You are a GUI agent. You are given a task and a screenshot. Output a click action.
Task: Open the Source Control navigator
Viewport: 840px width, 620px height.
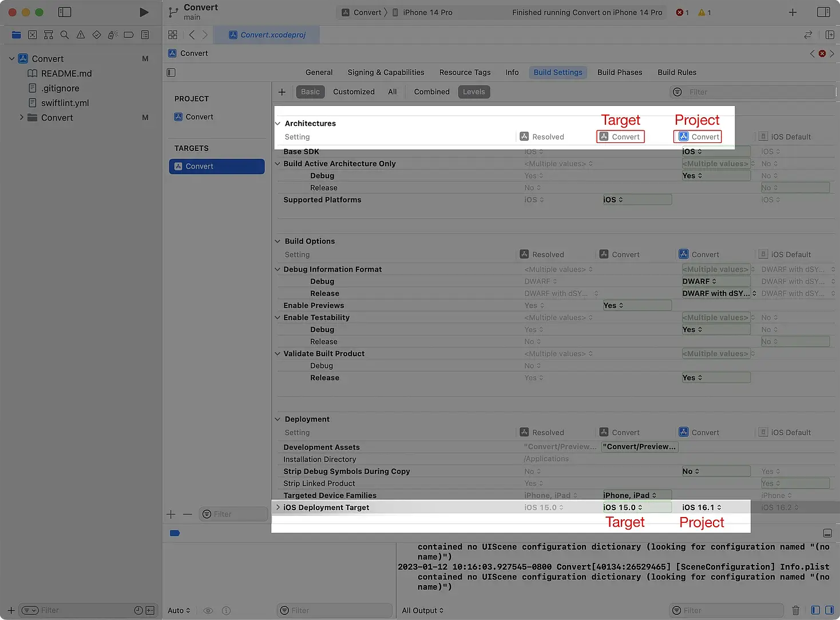pyautogui.click(x=33, y=35)
